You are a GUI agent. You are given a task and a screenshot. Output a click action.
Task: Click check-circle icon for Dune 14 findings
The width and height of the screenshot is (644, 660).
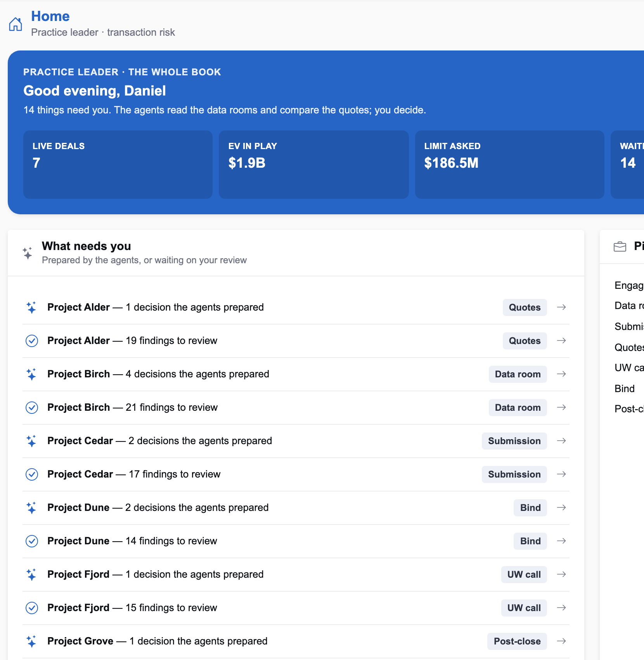31,541
